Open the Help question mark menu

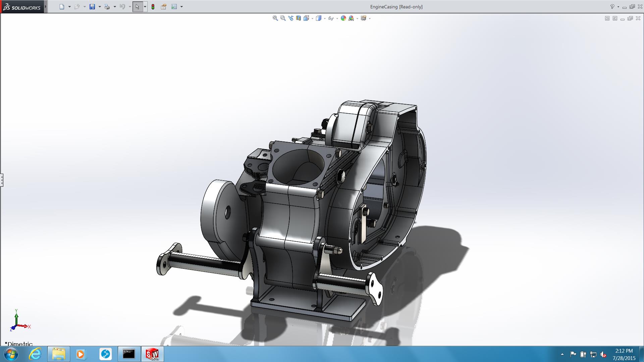(x=612, y=7)
